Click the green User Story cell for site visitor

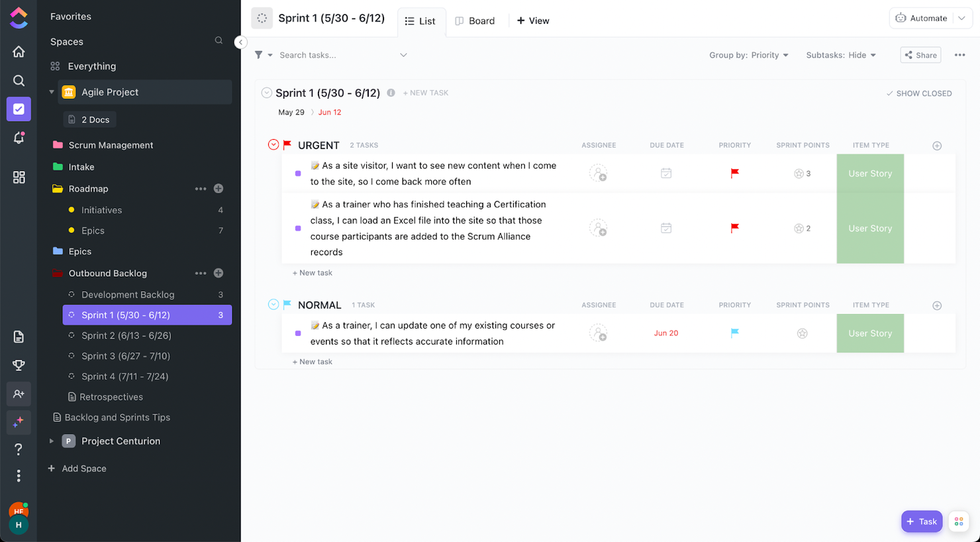click(870, 174)
